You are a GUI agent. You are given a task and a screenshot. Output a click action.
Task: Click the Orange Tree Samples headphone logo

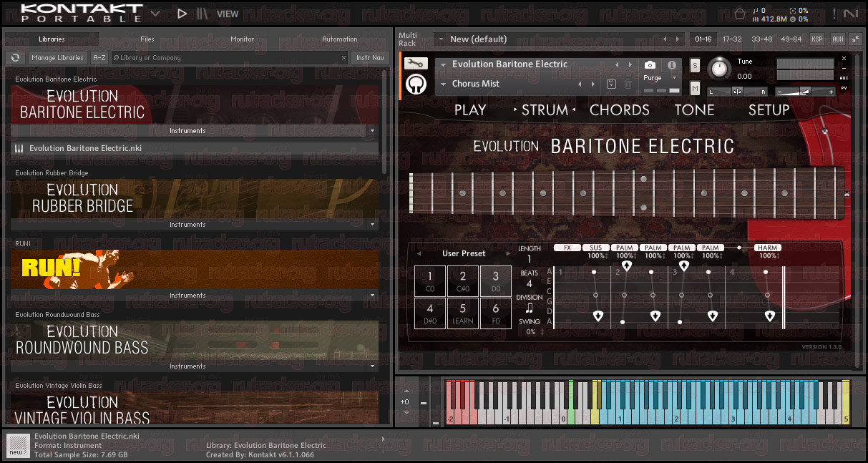pos(416,84)
